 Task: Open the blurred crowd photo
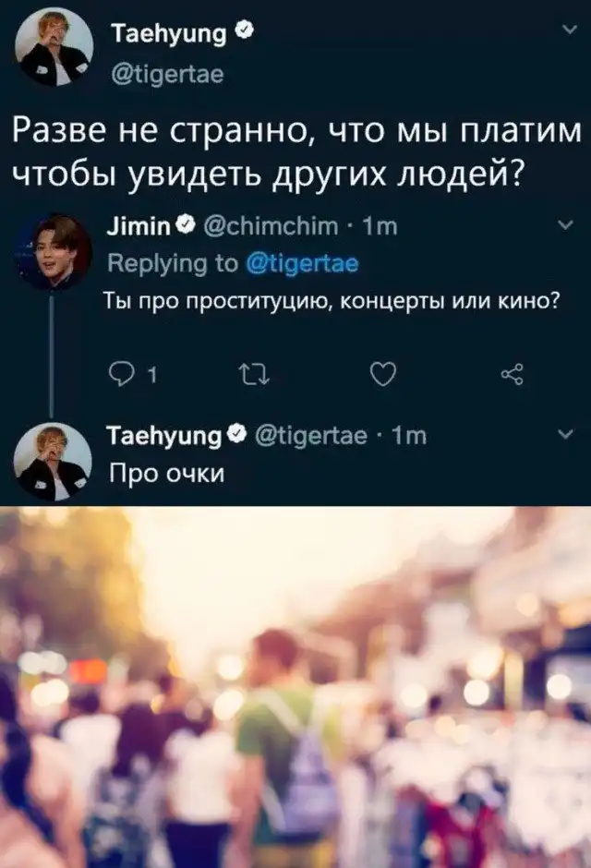pos(295,687)
